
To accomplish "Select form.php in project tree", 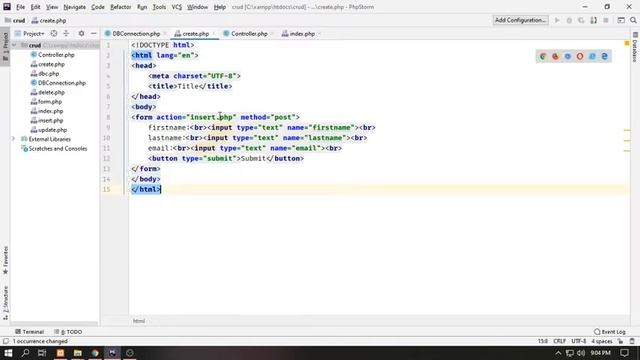I will point(50,102).
